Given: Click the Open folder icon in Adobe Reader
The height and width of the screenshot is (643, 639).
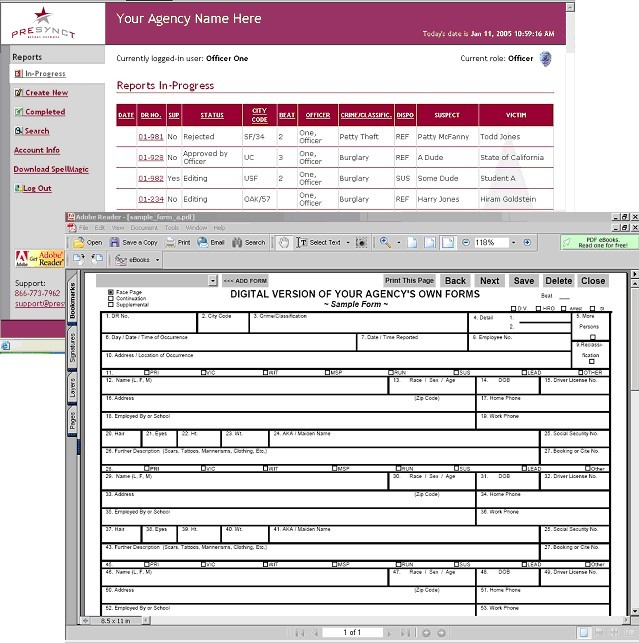Looking at the screenshot, I should coord(79,242).
